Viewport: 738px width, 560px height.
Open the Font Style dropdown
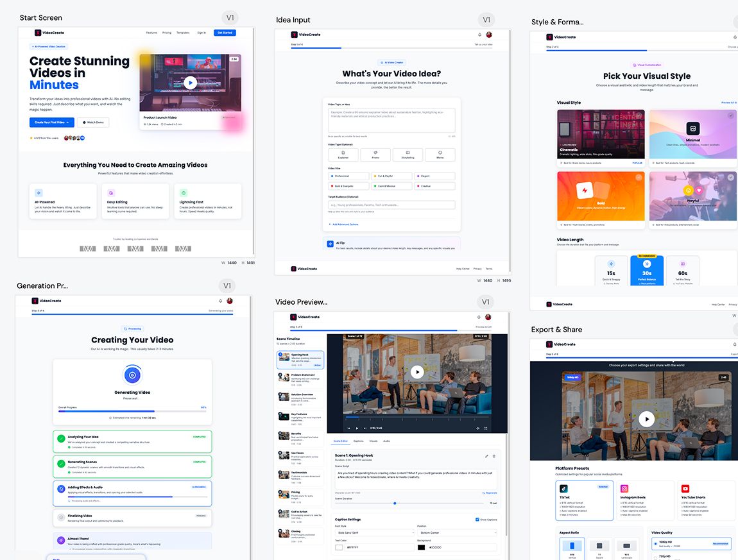coord(375,533)
